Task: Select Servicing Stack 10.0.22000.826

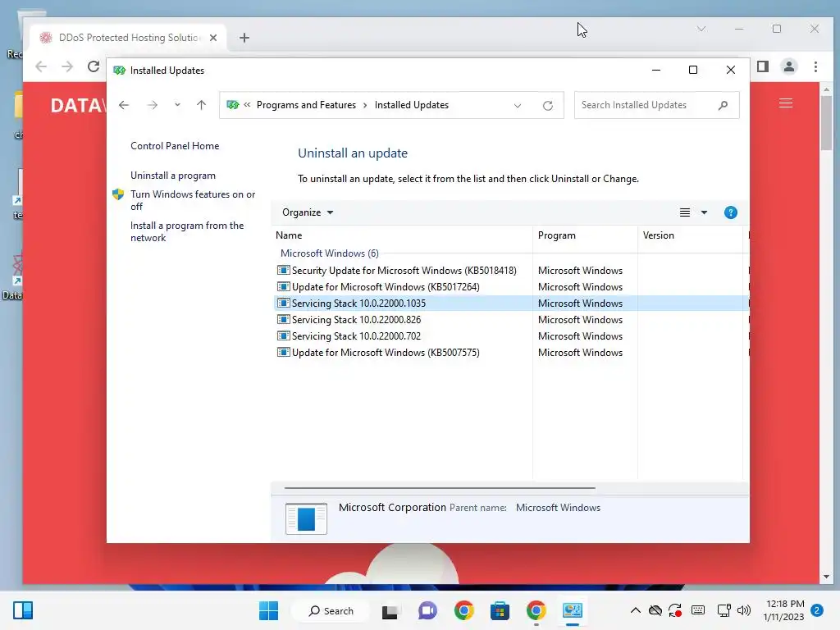Action: [x=511, y=320]
